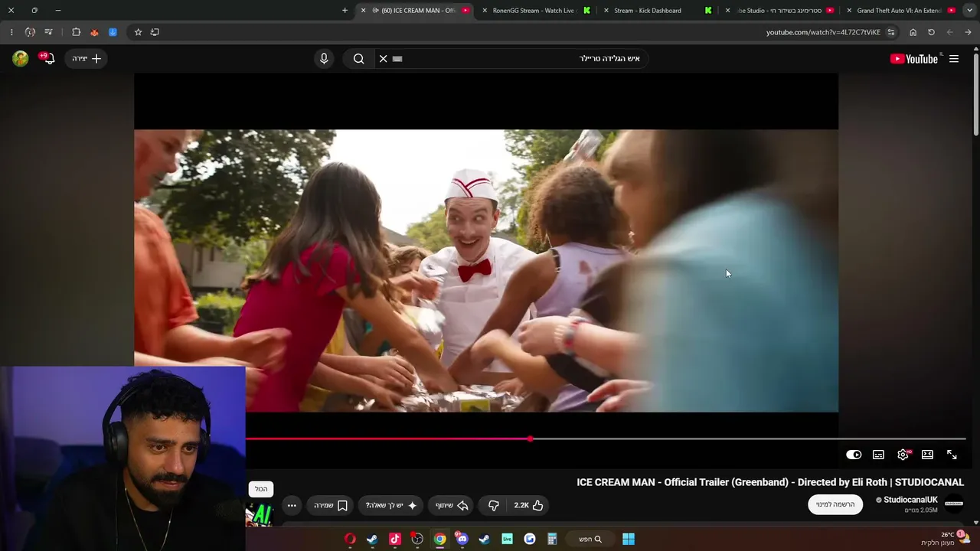This screenshot has width=980, height=551.
Task: Open more actions three-dot menu under video
Action: pos(292,505)
